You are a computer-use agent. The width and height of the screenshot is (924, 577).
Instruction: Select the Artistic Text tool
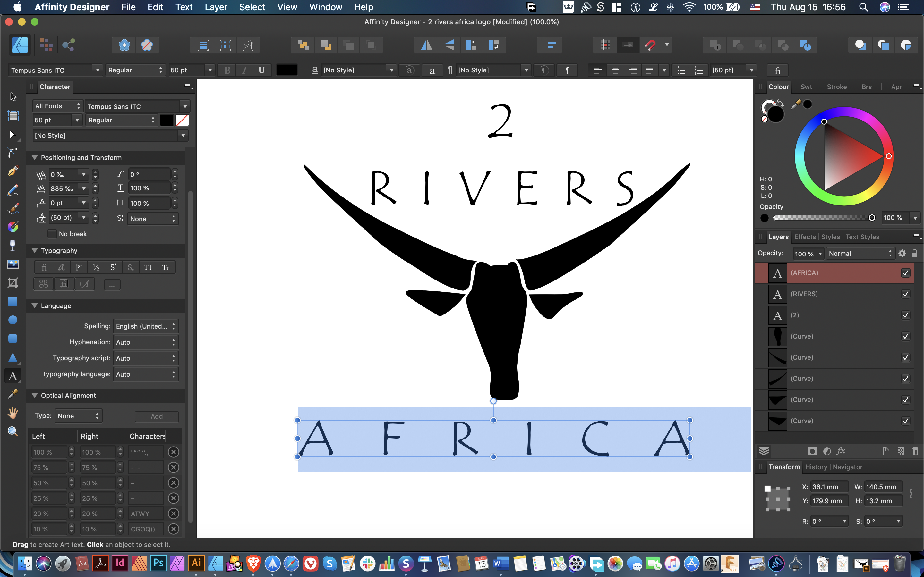point(13,376)
